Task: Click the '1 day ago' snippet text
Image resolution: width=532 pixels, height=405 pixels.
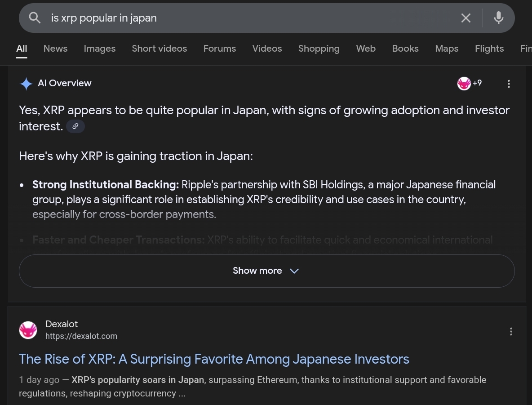Action: (39, 380)
